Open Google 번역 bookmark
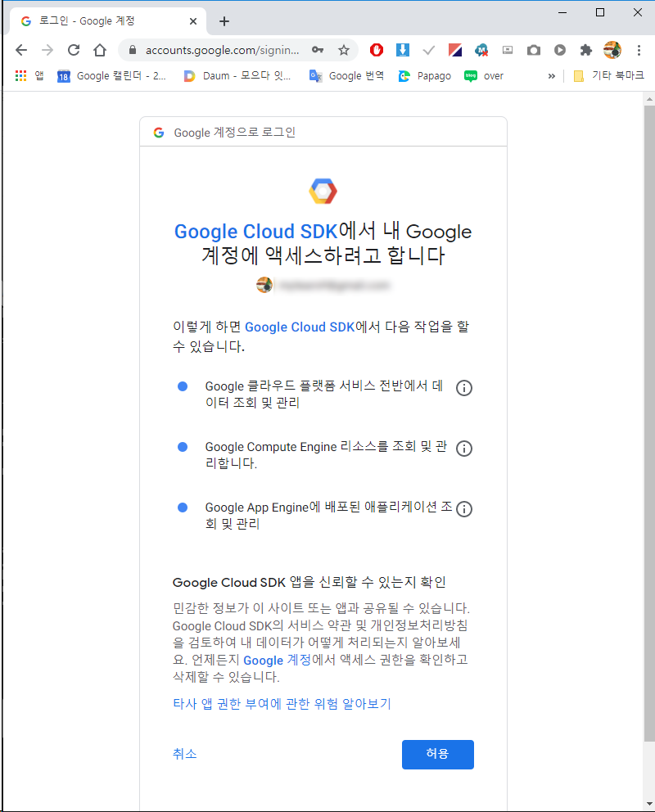 click(x=346, y=76)
